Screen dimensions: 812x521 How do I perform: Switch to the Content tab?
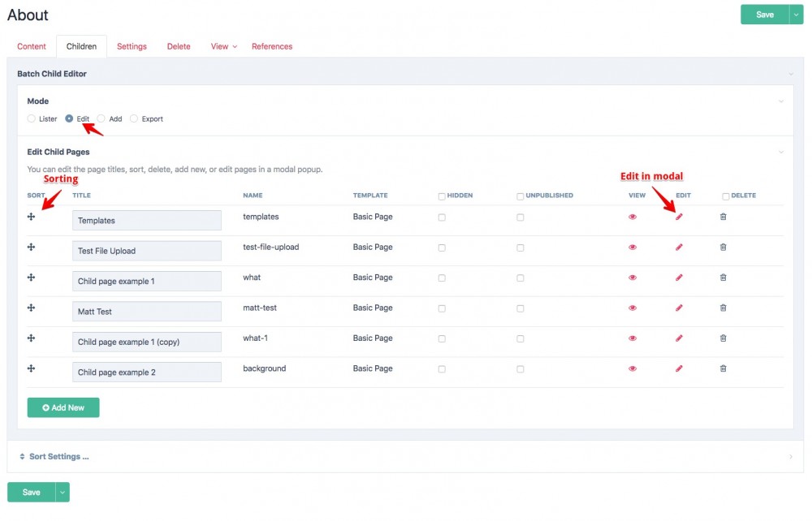pos(32,46)
